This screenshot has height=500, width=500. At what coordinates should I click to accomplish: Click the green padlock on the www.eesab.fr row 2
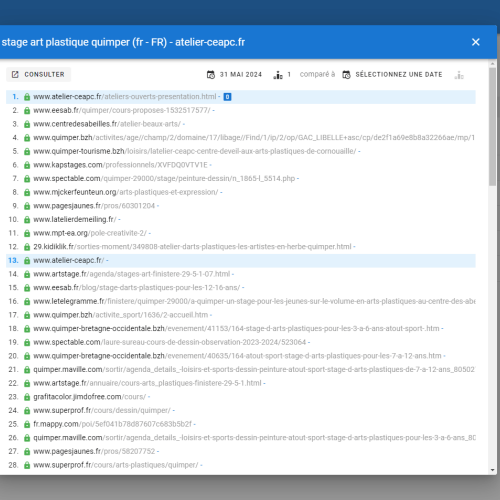click(27, 111)
